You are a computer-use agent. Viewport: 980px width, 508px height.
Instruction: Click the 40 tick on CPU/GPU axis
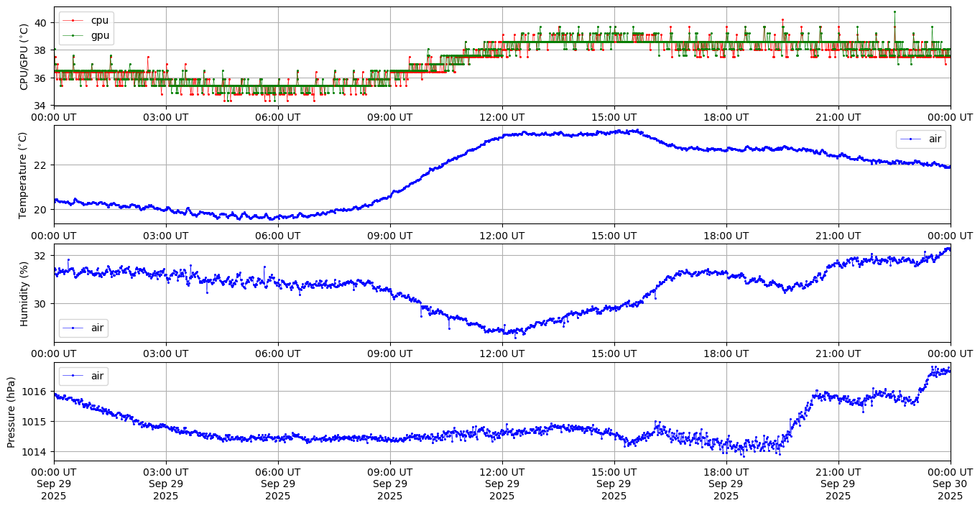click(x=40, y=23)
